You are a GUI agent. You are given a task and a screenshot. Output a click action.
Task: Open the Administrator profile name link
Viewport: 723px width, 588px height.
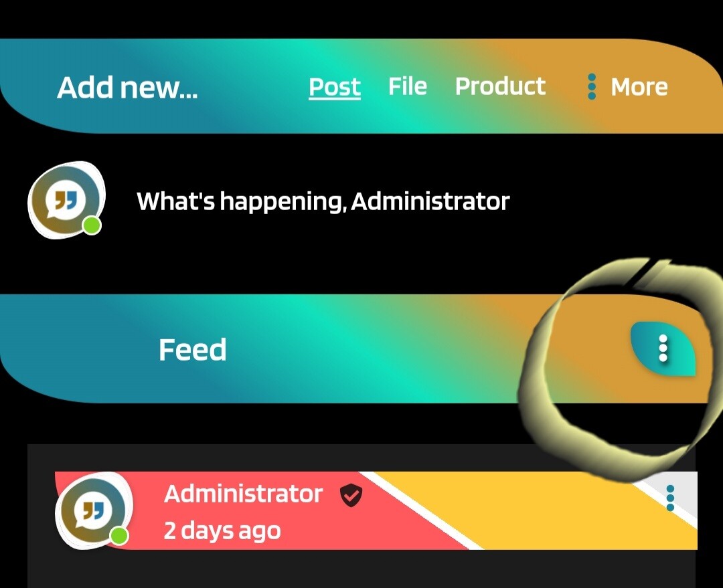pyautogui.click(x=243, y=494)
